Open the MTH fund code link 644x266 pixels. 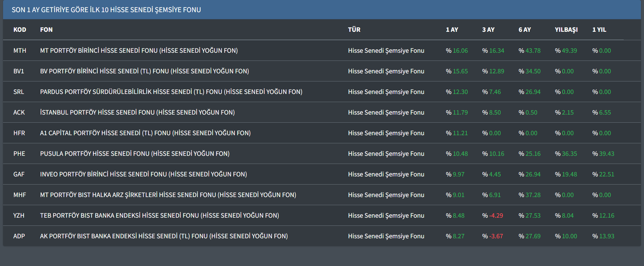tap(20, 51)
